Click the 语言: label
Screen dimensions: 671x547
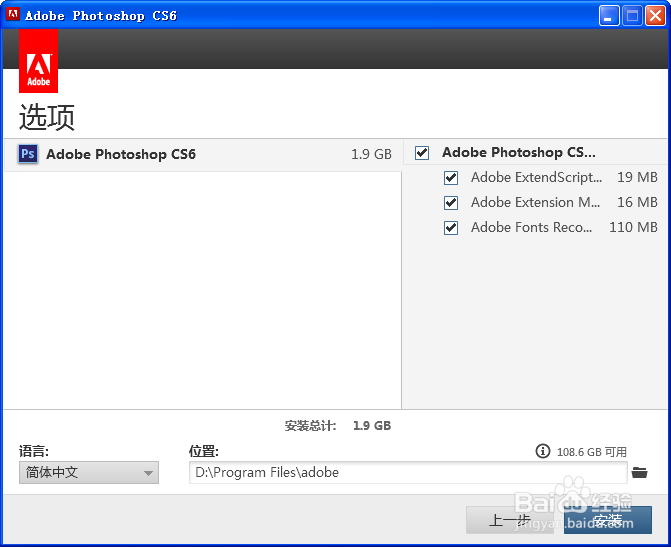click(x=34, y=451)
